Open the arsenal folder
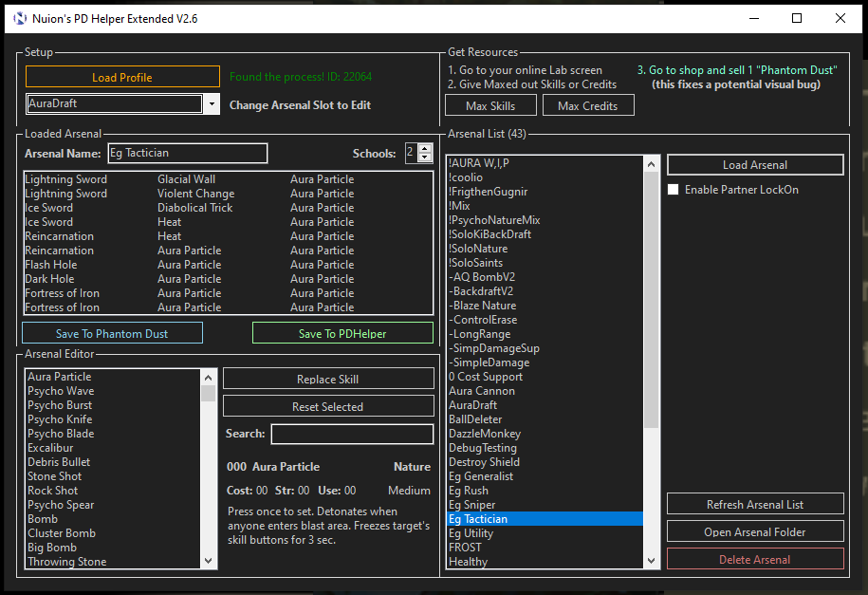Image resolution: width=868 pixels, height=595 pixels. (x=755, y=531)
